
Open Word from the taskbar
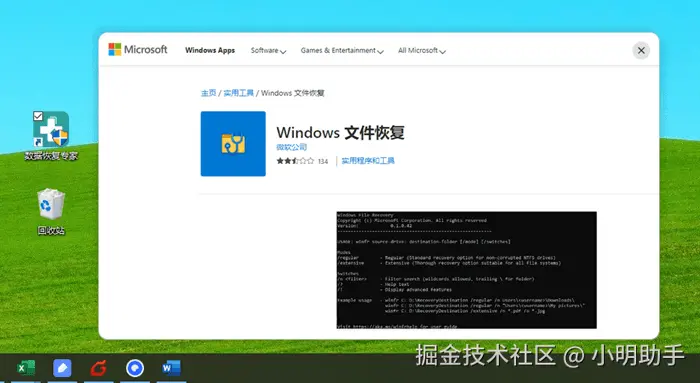click(x=171, y=368)
